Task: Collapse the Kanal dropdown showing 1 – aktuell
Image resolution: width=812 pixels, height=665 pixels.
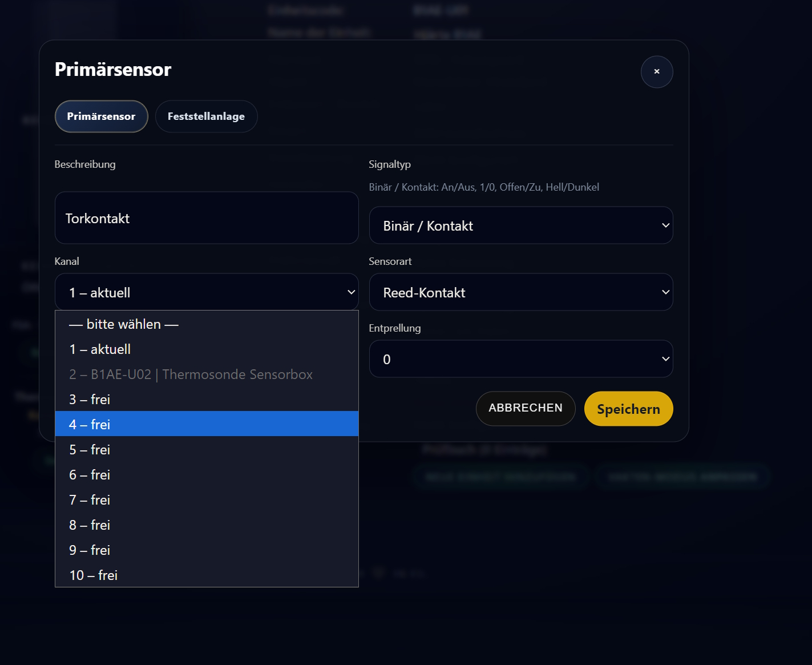Action: pyautogui.click(x=207, y=292)
